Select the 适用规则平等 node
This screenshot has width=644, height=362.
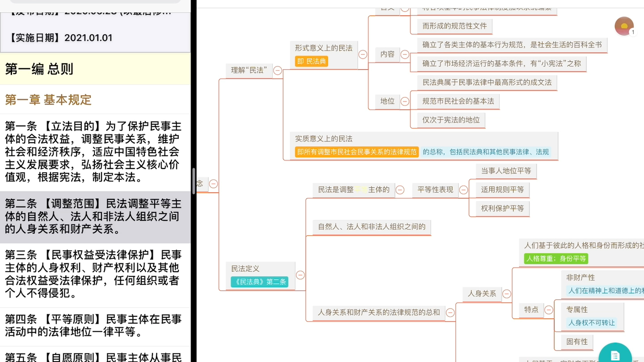coord(502,190)
